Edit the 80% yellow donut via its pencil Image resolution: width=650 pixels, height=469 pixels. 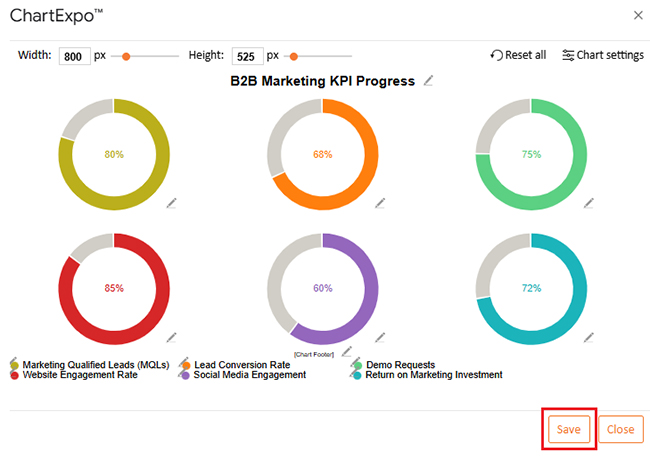pos(171,202)
